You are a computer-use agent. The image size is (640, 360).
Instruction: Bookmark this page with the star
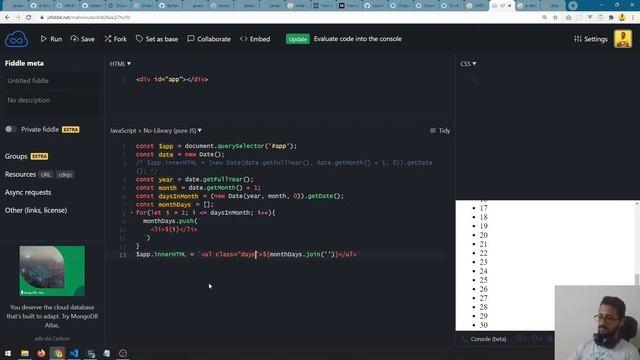pyautogui.click(x=555, y=18)
